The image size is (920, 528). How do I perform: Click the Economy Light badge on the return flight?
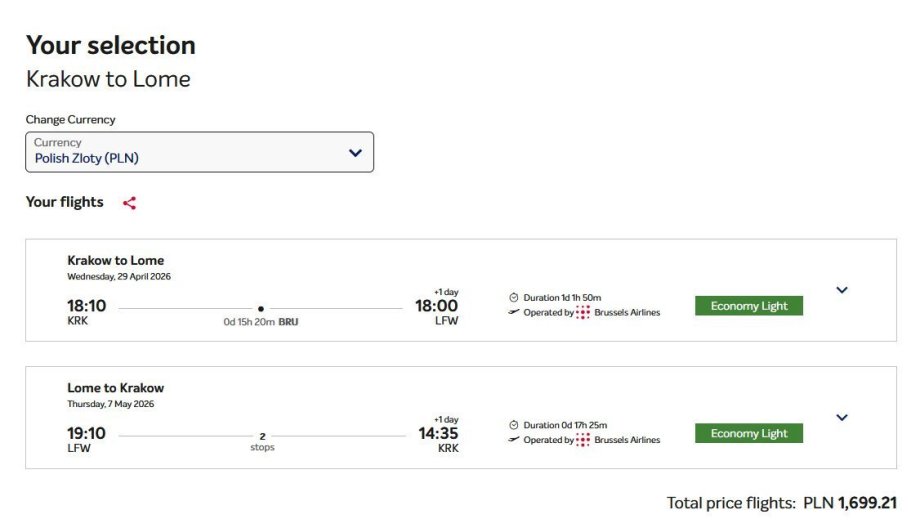(x=749, y=434)
